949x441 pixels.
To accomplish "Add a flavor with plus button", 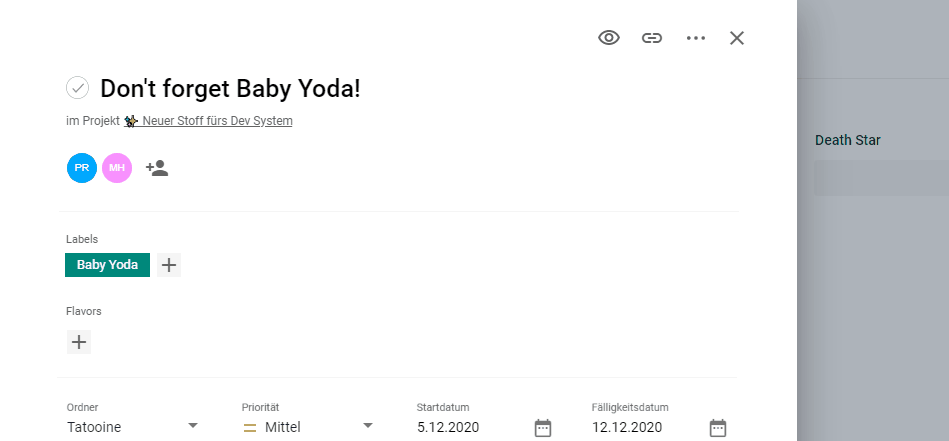I will click(x=79, y=342).
